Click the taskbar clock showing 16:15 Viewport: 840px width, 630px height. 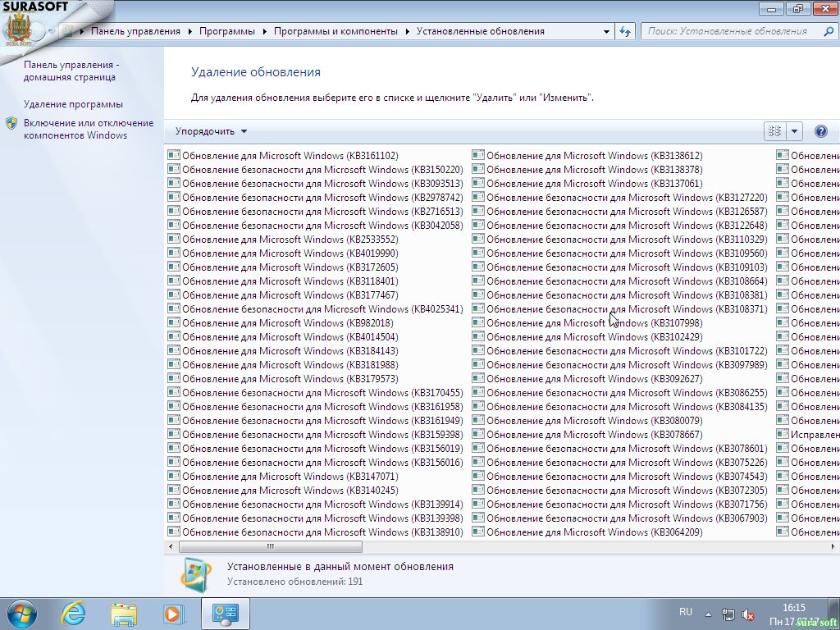794,608
